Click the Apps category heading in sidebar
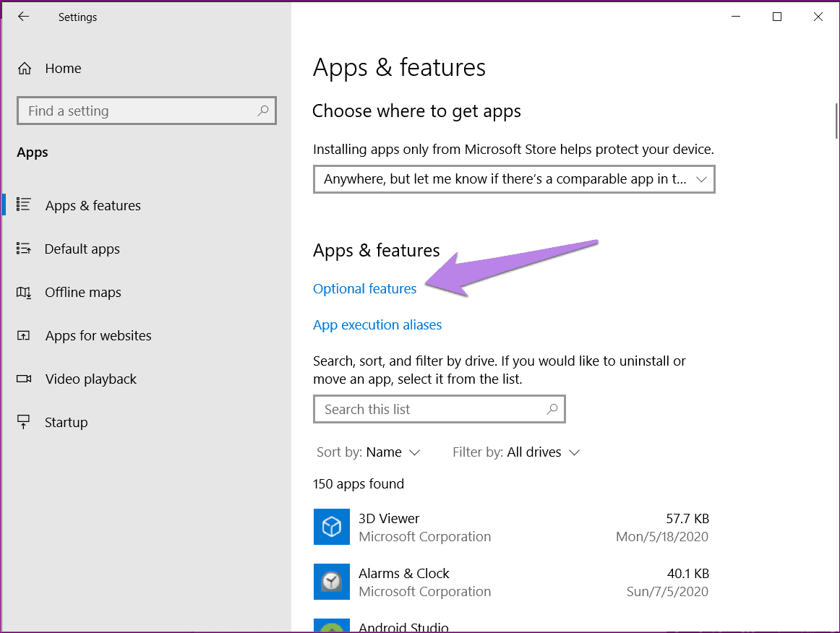Image resolution: width=840 pixels, height=633 pixels. 32,152
